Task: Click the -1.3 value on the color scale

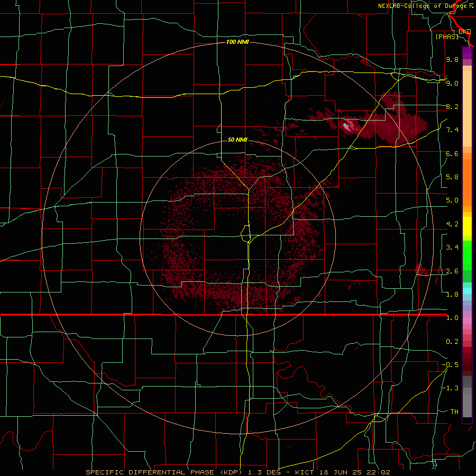Action: point(450,388)
